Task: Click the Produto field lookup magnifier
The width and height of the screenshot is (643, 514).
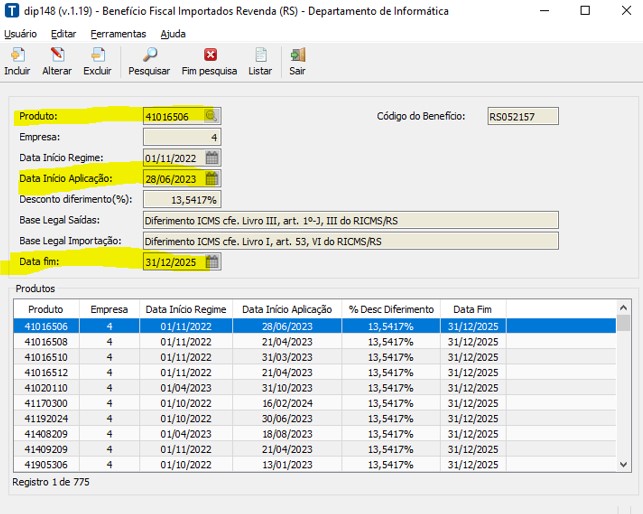Action: (211, 116)
